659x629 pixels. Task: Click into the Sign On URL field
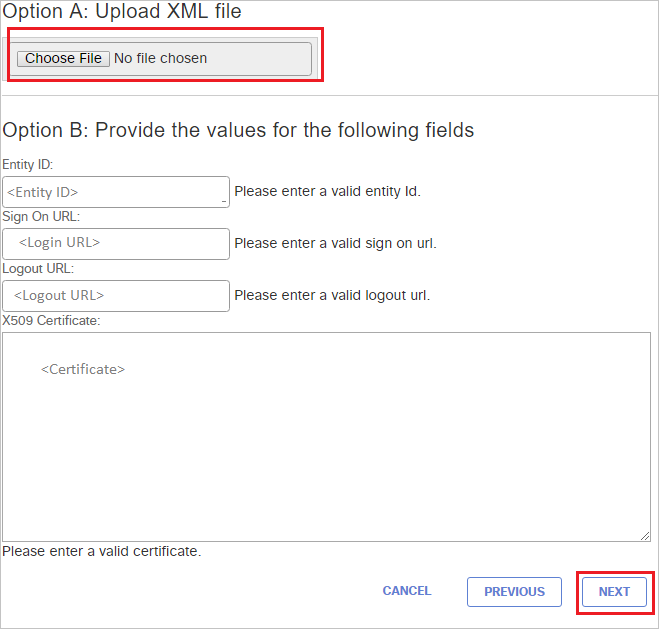(x=116, y=244)
